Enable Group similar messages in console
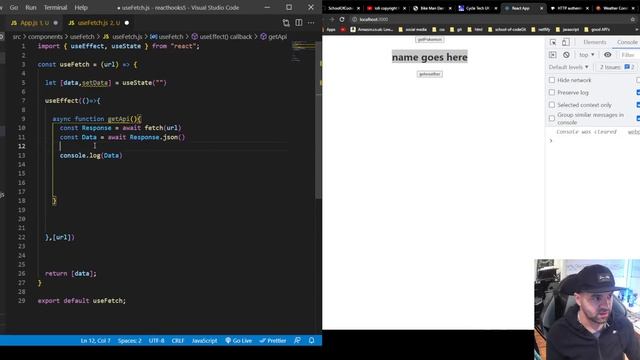 552,118
